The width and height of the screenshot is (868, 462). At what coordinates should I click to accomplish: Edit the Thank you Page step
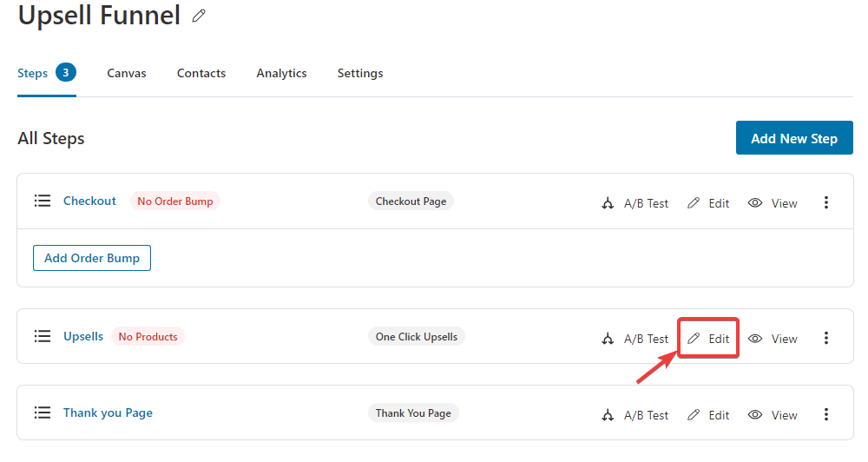708,415
